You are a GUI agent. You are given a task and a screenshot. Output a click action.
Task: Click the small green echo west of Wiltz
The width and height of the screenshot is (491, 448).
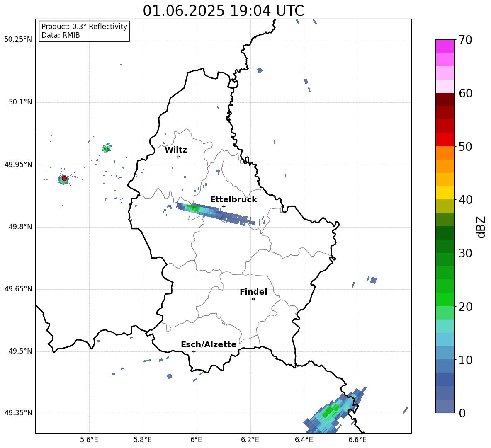pyautogui.click(x=107, y=148)
